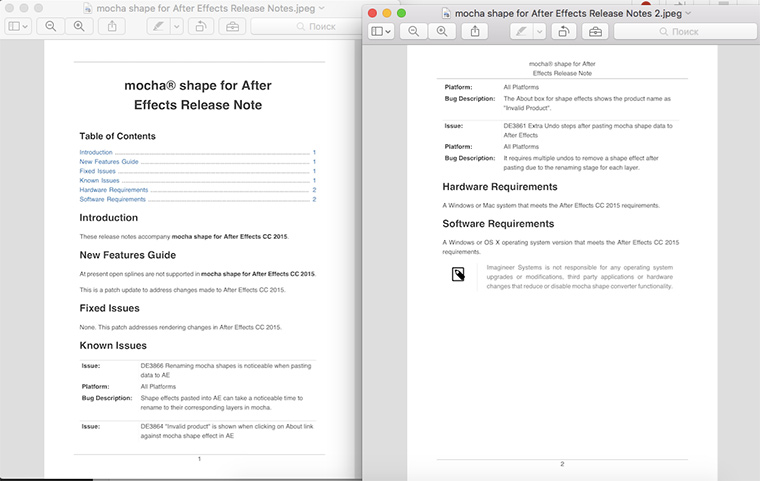Show Markup Toolbar in Release Notes 2 window

(x=595, y=32)
